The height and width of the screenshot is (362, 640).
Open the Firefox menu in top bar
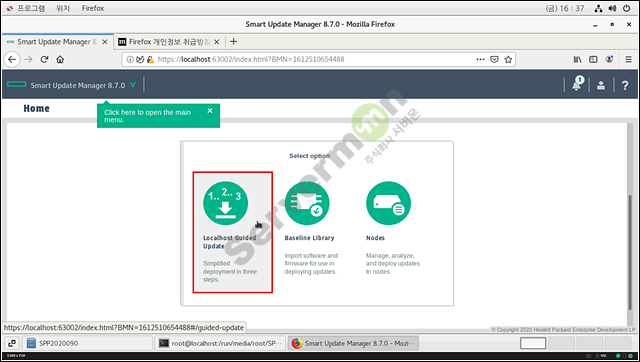pos(93,8)
